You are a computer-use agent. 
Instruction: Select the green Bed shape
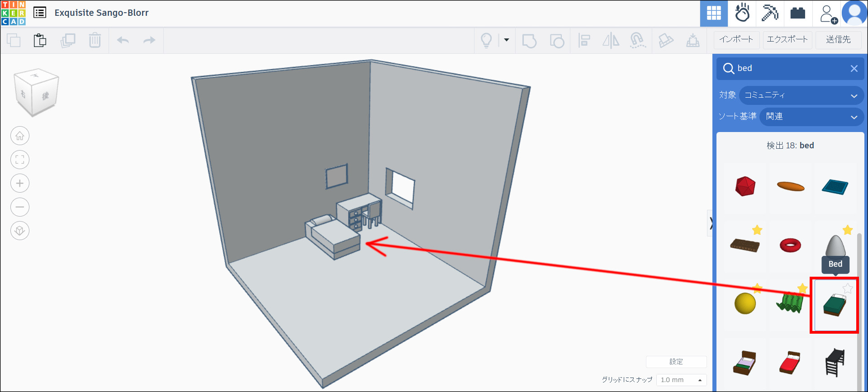tap(835, 305)
